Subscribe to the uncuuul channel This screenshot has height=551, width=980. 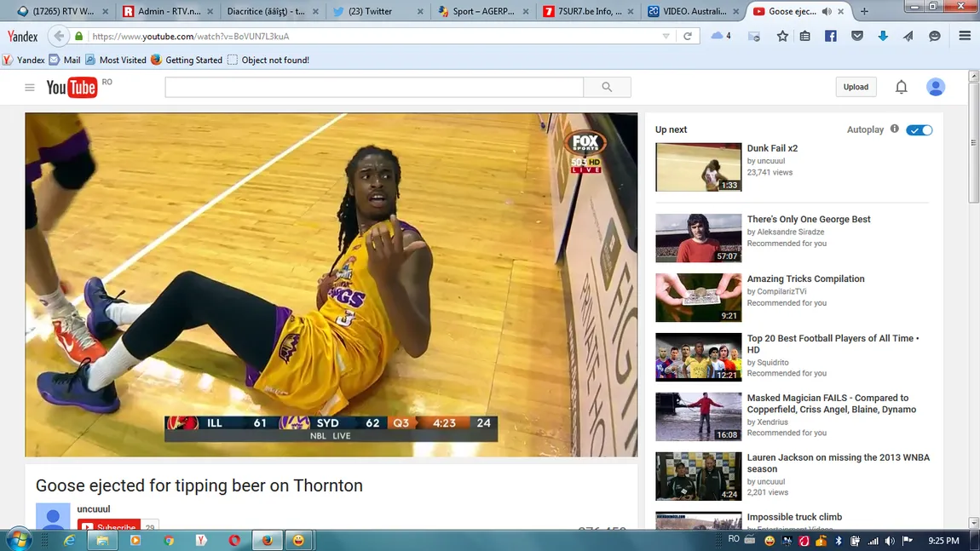(x=109, y=525)
